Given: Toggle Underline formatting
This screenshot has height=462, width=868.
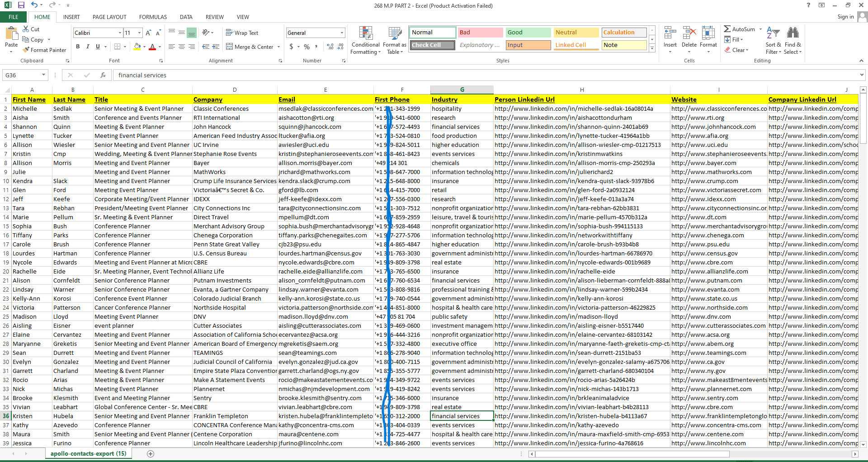Looking at the screenshot, I should 98,47.
